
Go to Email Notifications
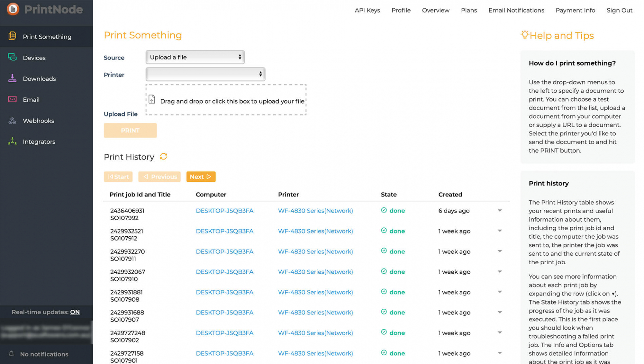coord(516,10)
